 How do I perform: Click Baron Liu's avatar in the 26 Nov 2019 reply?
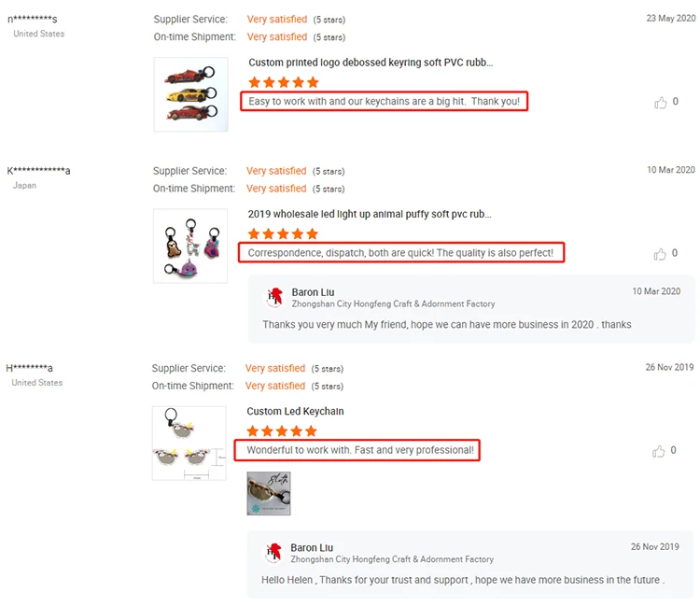(273, 553)
